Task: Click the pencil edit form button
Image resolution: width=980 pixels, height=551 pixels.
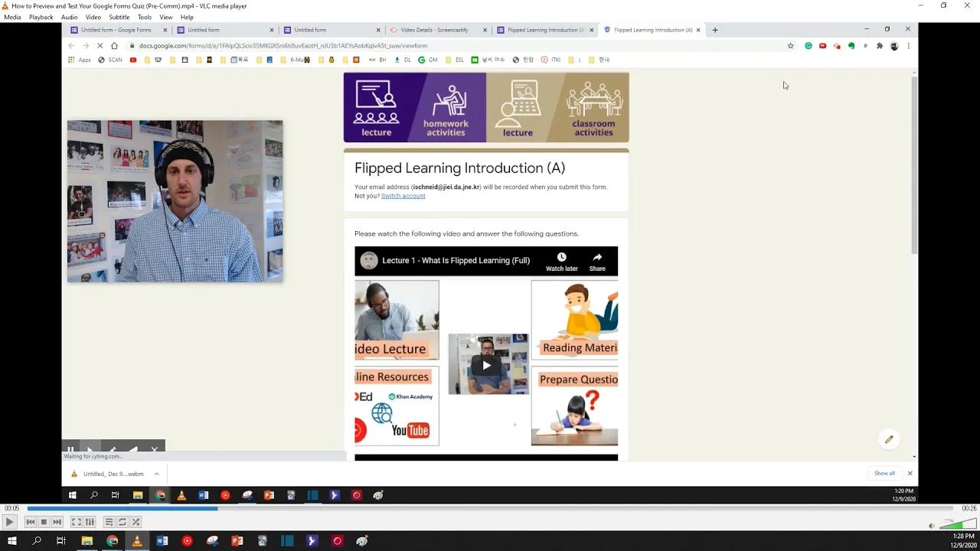Action: tap(889, 439)
